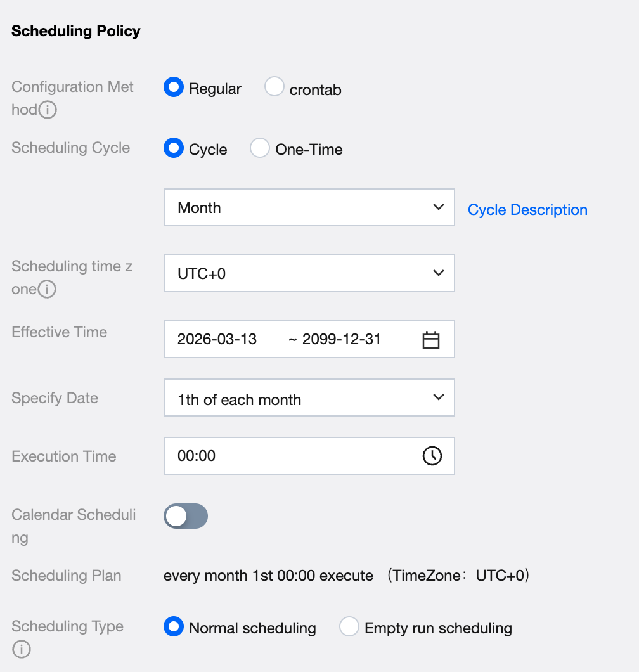Select the Regular configuration method

tap(174, 87)
